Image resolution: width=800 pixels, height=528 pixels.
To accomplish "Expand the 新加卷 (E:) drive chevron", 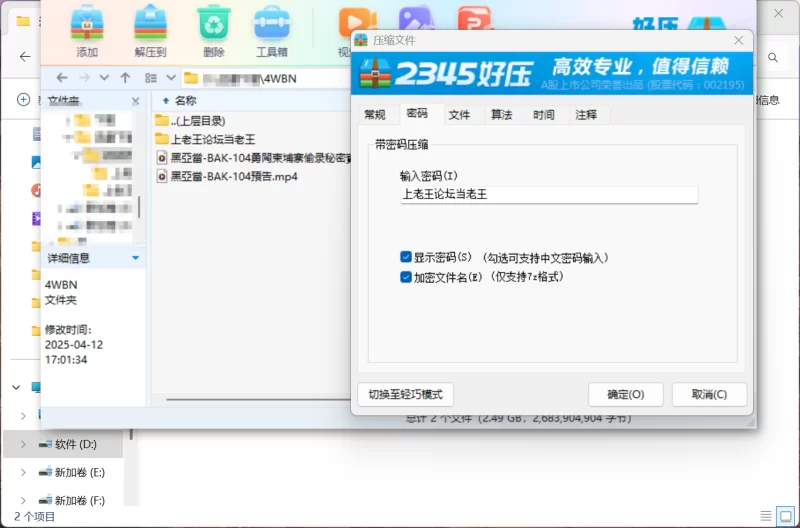I will point(23,472).
